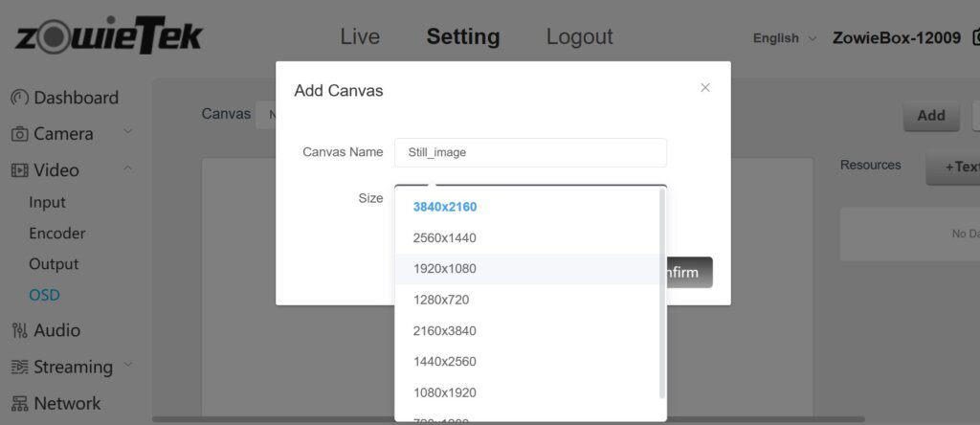
Task: Click the Video section icon
Action: point(19,170)
